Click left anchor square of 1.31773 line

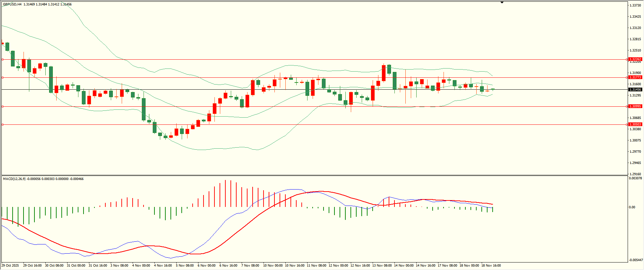coord(3,77)
